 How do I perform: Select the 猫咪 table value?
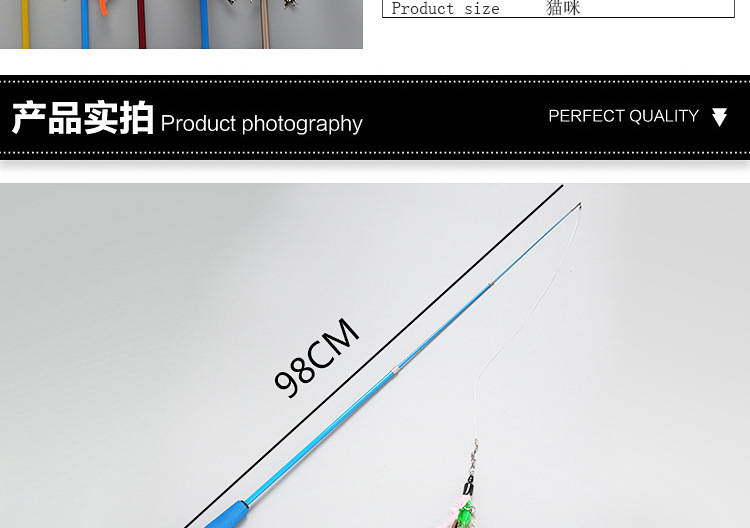(563, 8)
